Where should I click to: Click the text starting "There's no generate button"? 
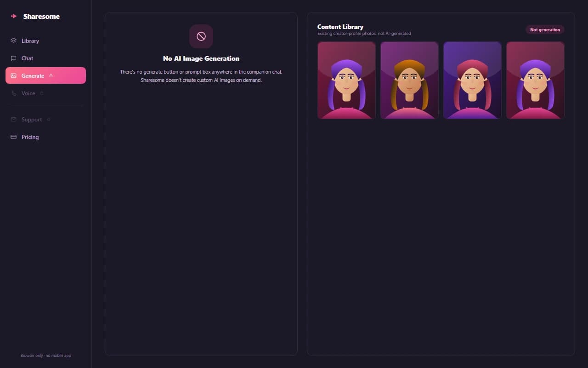[x=201, y=72]
